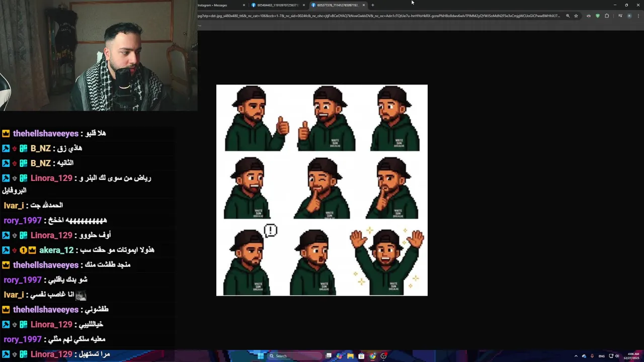The height and width of the screenshot is (362, 644).
Task: Click the emote in Ivar_i's انا غاصب message
Action: tap(80, 295)
